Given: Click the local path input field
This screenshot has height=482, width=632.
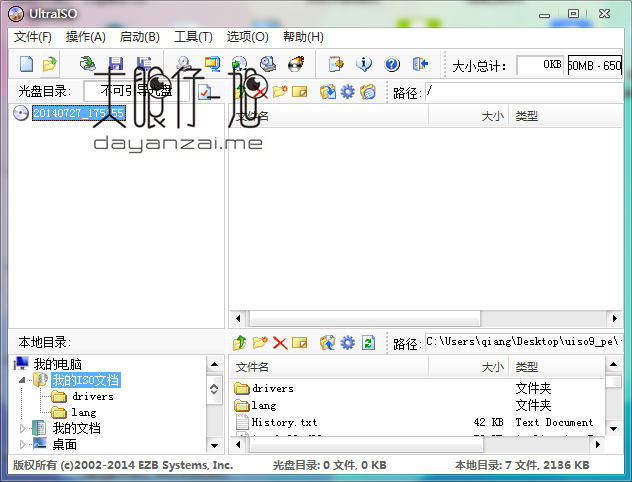Looking at the screenshot, I should (524, 343).
